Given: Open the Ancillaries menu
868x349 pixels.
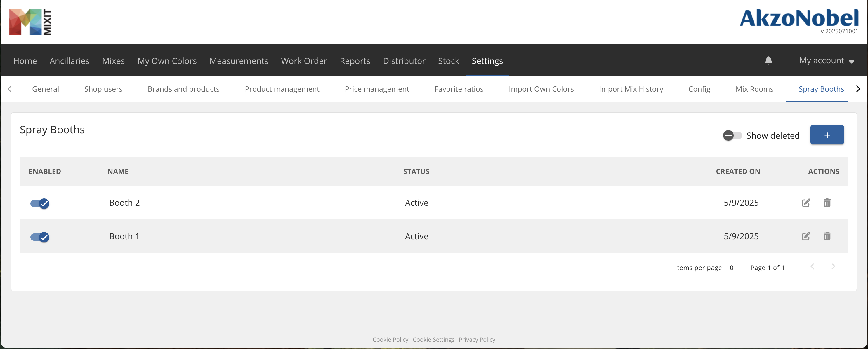Looking at the screenshot, I should (x=70, y=61).
